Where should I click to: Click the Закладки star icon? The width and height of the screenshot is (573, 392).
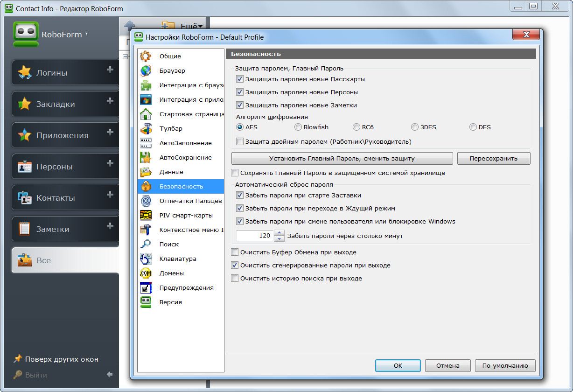pyautogui.click(x=24, y=104)
